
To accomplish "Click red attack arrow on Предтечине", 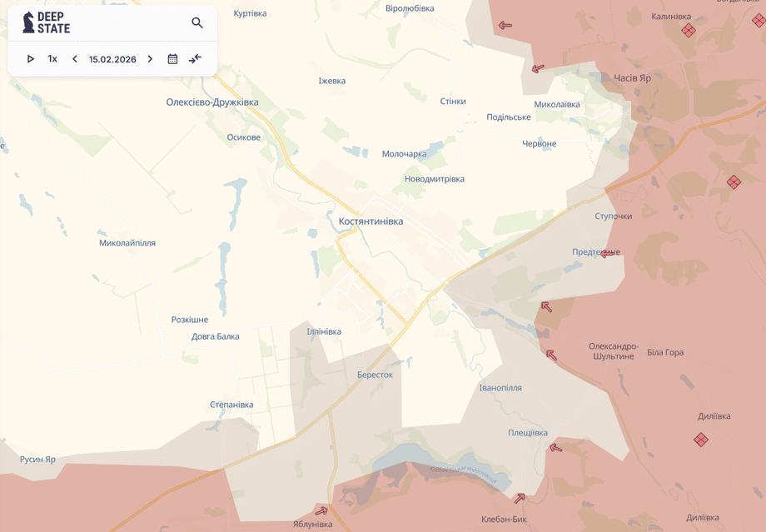I will tap(609, 254).
